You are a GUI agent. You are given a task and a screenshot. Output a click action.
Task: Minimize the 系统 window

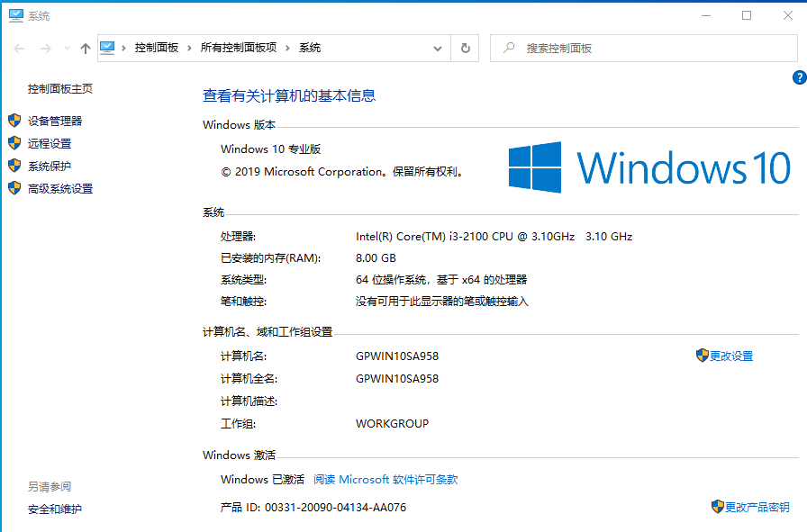[x=706, y=15]
